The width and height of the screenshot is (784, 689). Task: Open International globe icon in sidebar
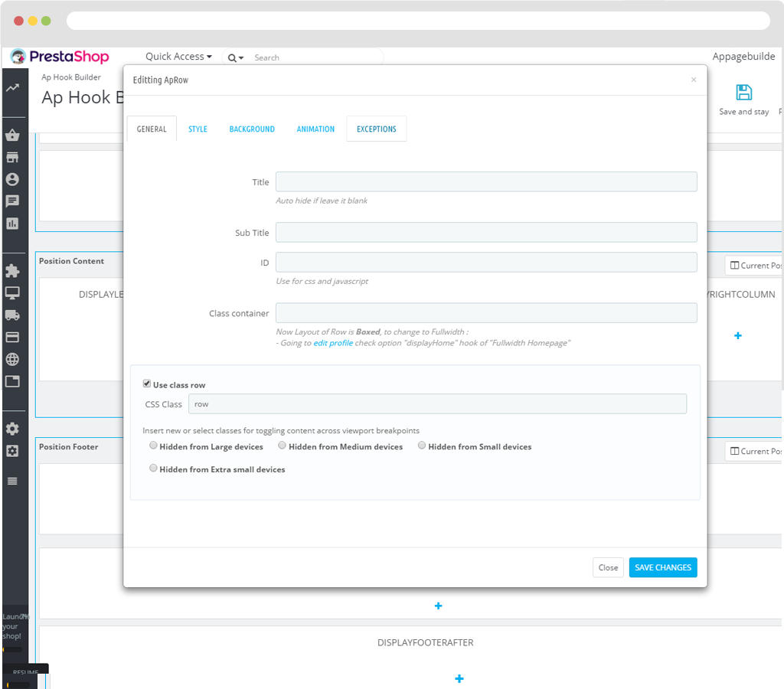[x=12, y=359]
